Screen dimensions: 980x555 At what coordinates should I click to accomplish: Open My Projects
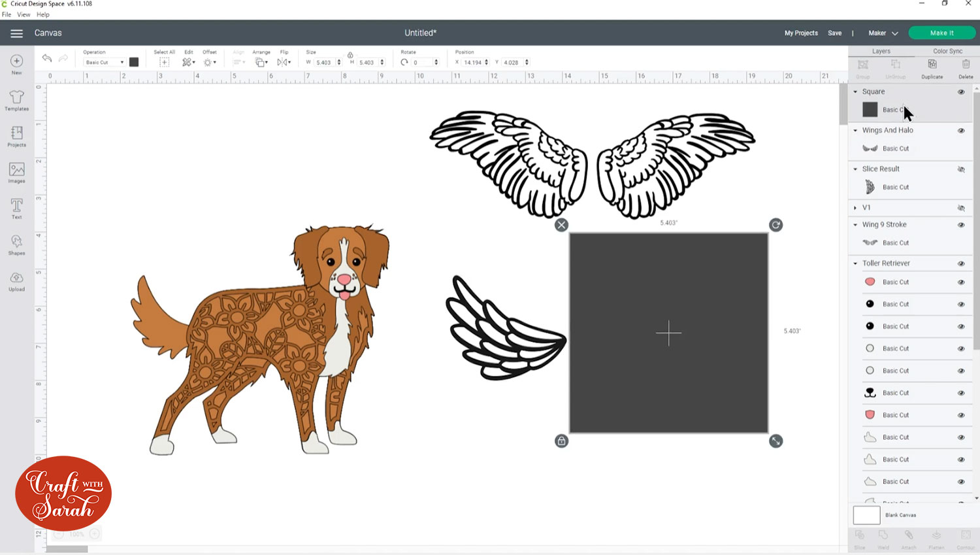pyautogui.click(x=800, y=32)
